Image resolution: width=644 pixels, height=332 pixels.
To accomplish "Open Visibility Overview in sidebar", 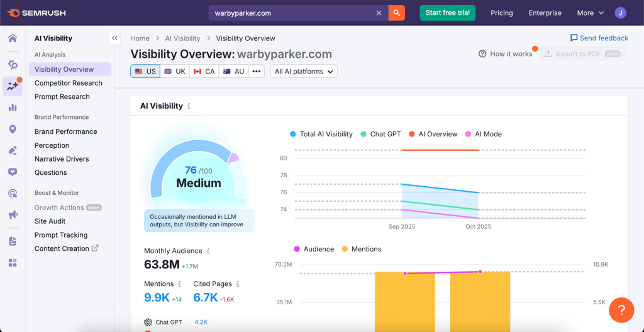I will point(70,69).
